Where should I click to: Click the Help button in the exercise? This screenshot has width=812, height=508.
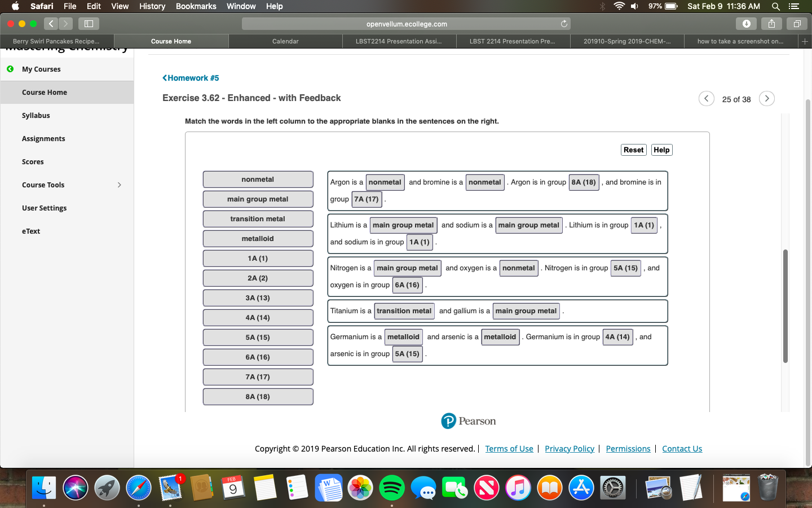[661, 150]
